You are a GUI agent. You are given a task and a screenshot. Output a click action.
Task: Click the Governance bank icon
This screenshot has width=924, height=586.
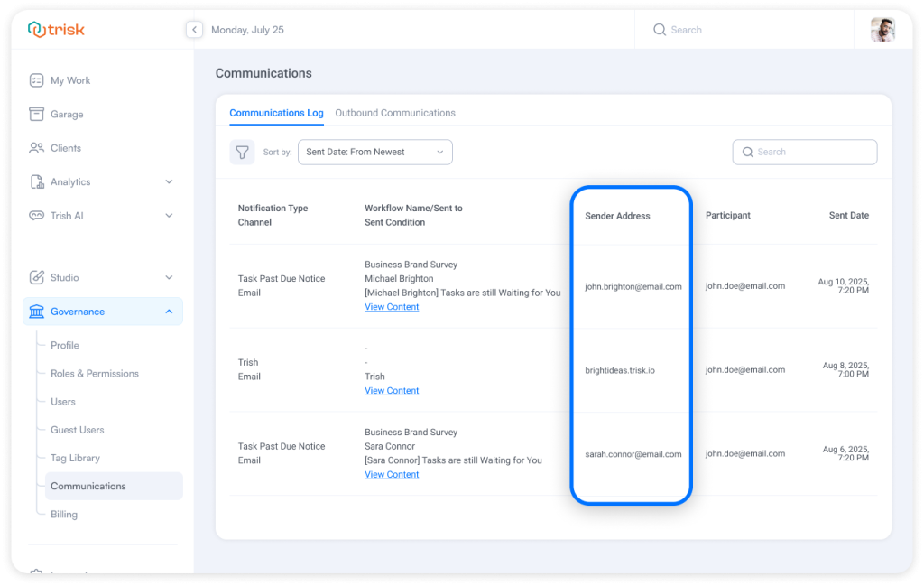(x=36, y=311)
